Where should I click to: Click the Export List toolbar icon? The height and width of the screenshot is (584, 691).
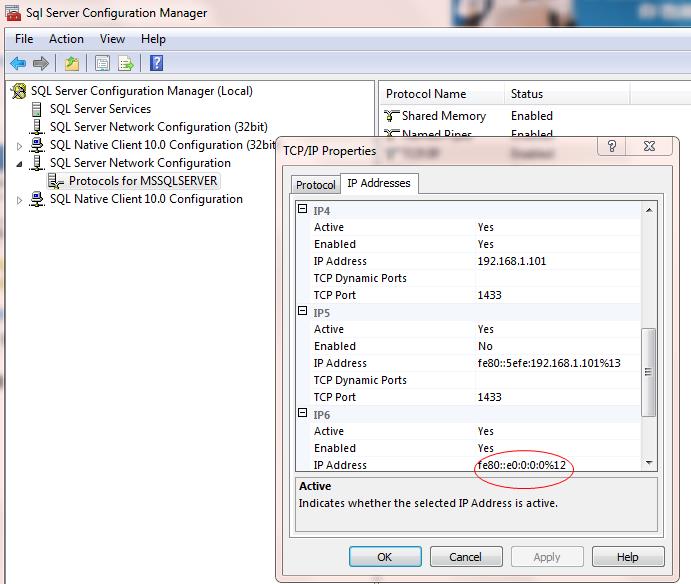click(126, 63)
